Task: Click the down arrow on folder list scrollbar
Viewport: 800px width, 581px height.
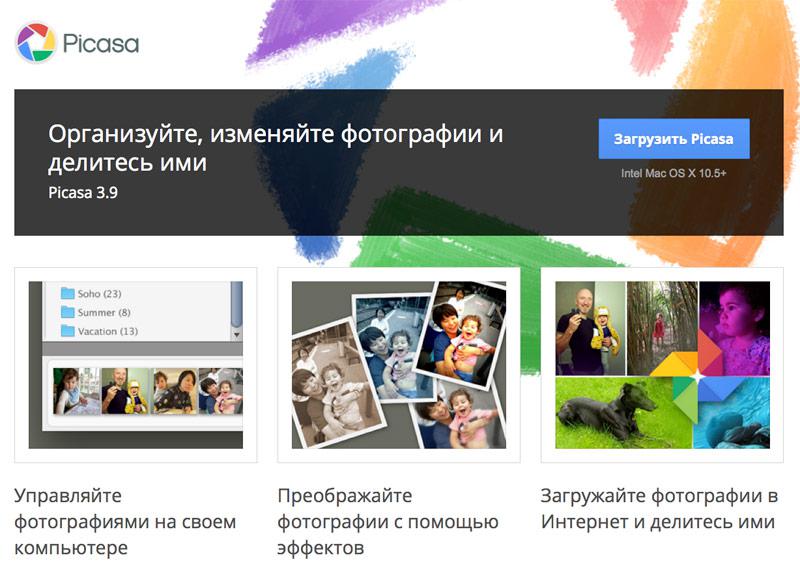Action: coord(237,335)
